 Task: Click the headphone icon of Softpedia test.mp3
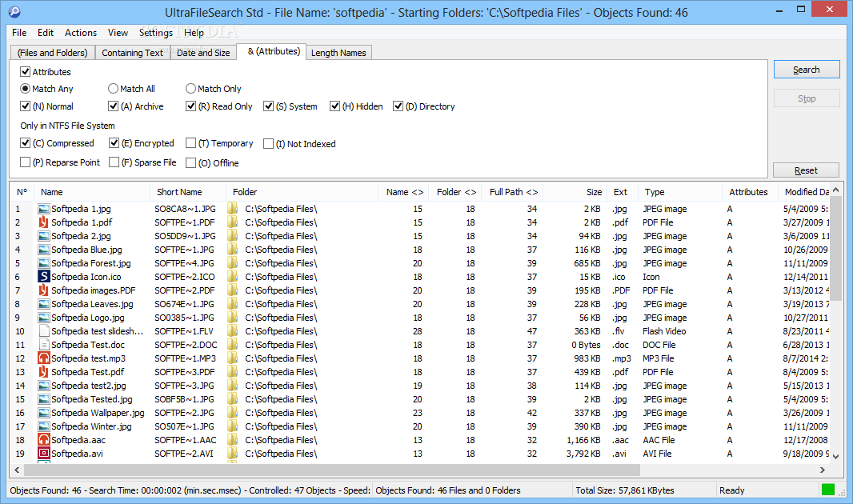coord(43,358)
